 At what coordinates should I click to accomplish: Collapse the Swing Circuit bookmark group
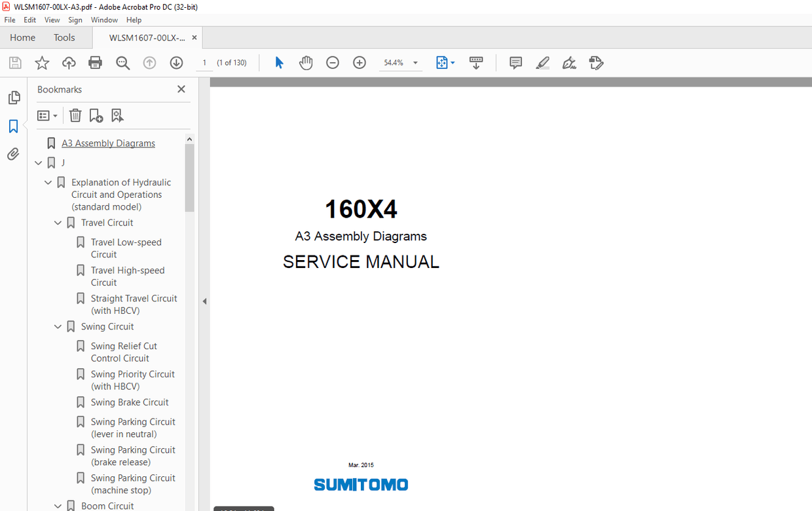58,326
